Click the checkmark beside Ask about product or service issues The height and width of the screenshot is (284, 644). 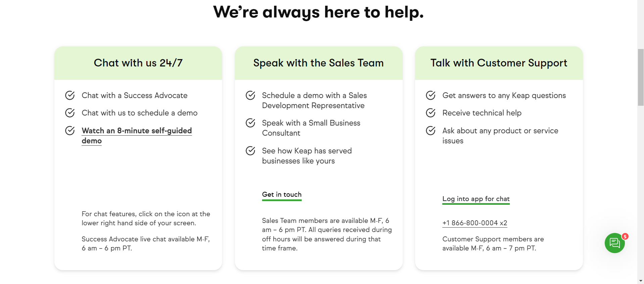(x=431, y=131)
